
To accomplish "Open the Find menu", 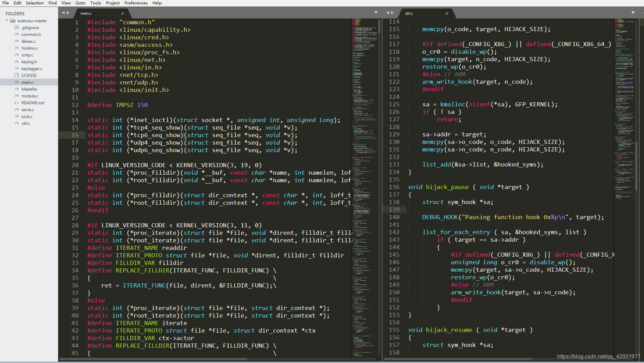I will point(53,3).
